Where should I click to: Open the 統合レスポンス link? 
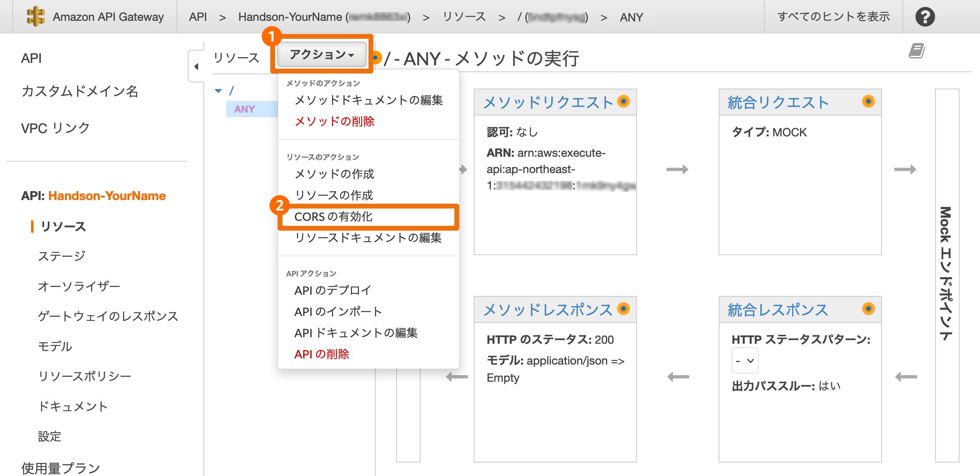click(778, 309)
